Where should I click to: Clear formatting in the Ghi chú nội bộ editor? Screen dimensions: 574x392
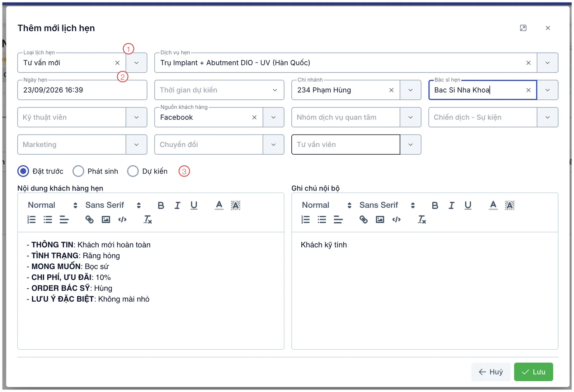422,219
